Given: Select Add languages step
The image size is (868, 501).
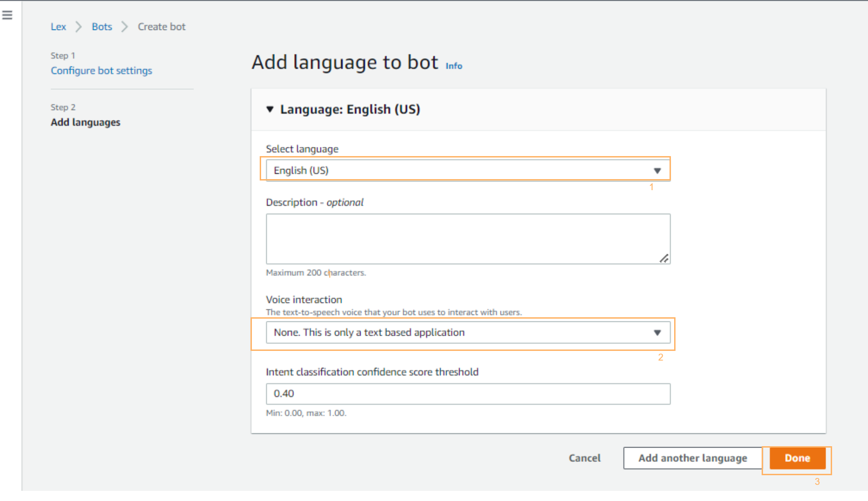Looking at the screenshot, I should 85,122.
